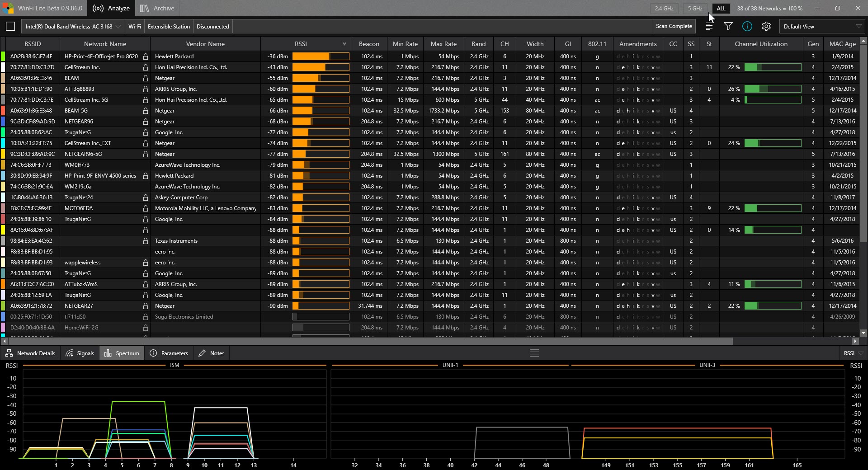Toggle the checkbox left of adapter name
Viewport: 868px width, 470px height.
click(10, 27)
